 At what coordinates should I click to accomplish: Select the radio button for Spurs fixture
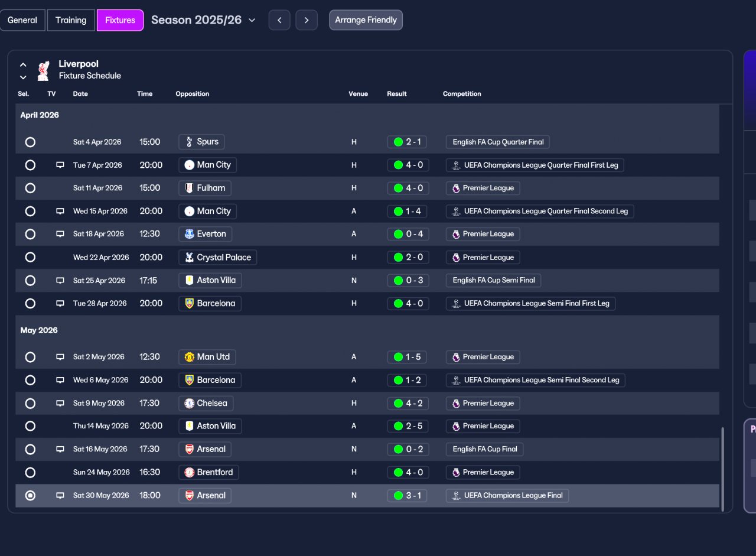tap(30, 142)
